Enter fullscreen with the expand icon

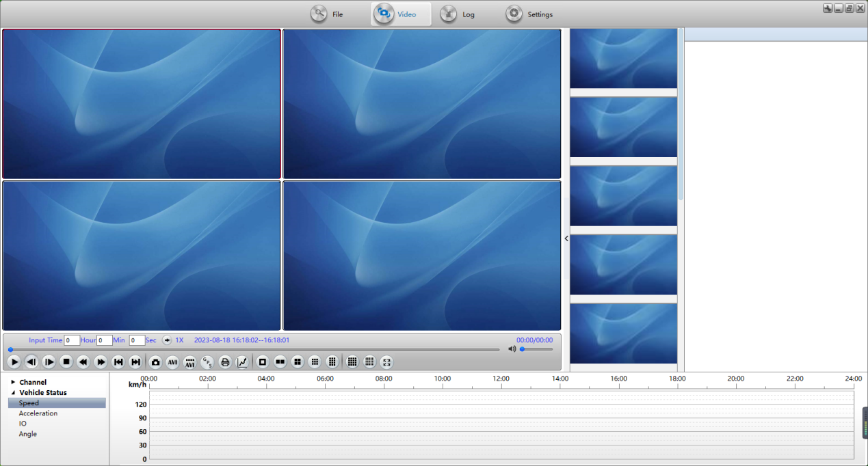[x=386, y=362]
